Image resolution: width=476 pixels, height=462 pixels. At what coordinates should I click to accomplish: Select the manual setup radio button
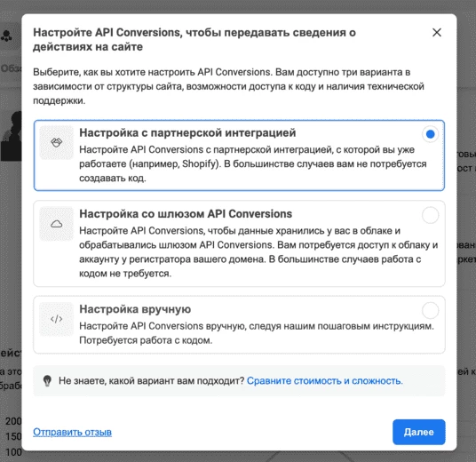tap(430, 310)
